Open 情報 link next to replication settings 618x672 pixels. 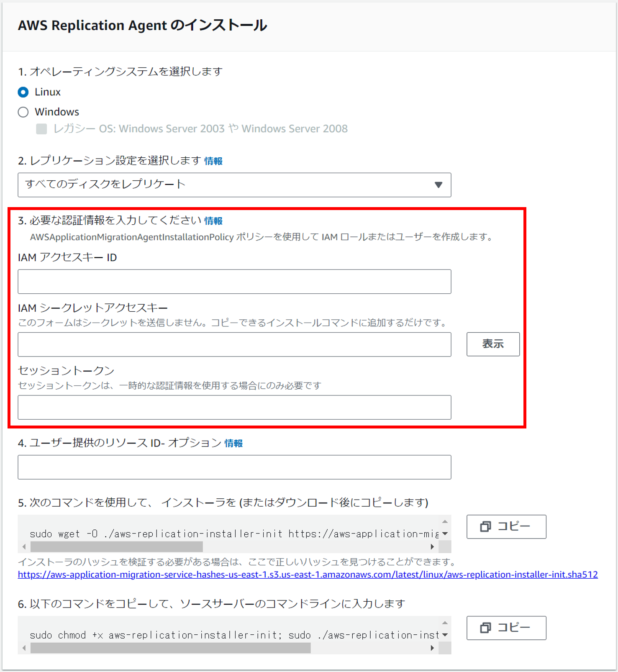pos(213,161)
